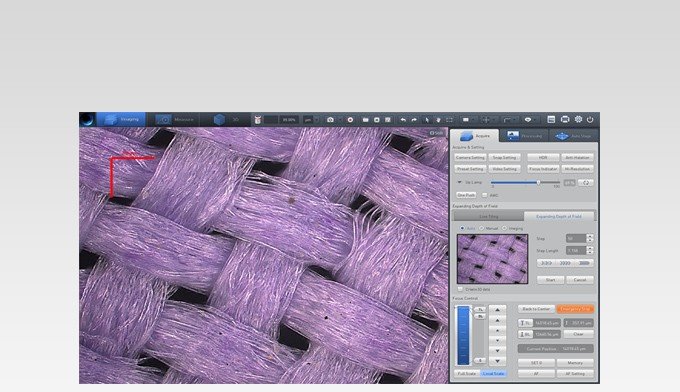Click the corner line tool icon
680x392 pixels.
click(x=507, y=120)
